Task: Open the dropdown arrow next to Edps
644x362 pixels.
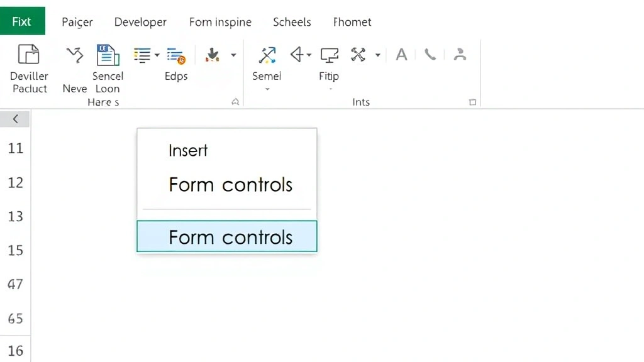Action: (157, 55)
